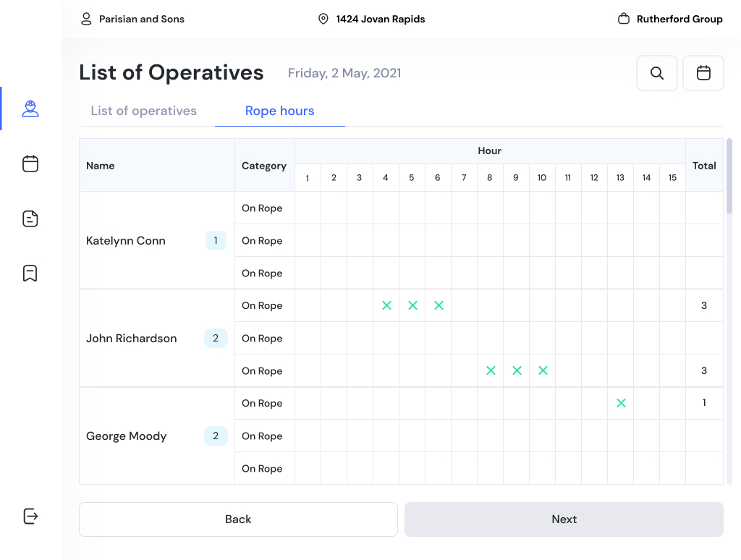The width and height of the screenshot is (741, 560).
Task: Click the Next button
Action: pyautogui.click(x=564, y=519)
